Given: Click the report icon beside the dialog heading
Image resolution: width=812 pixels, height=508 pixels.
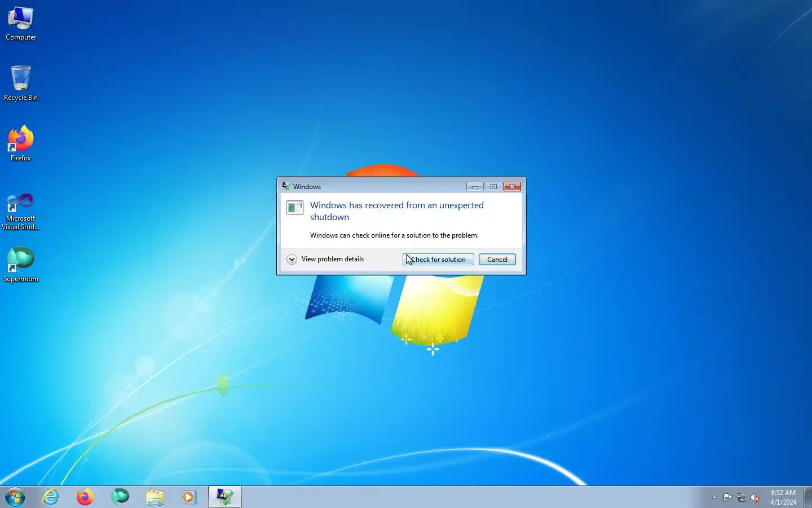Looking at the screenshot, I should pos(295,208).
